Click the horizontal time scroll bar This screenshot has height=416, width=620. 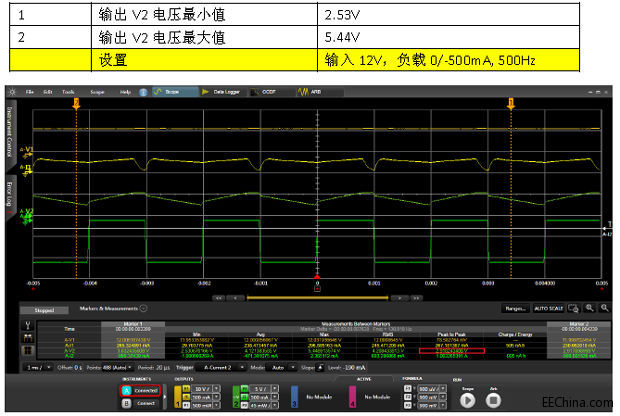click(x=317, y=298)
